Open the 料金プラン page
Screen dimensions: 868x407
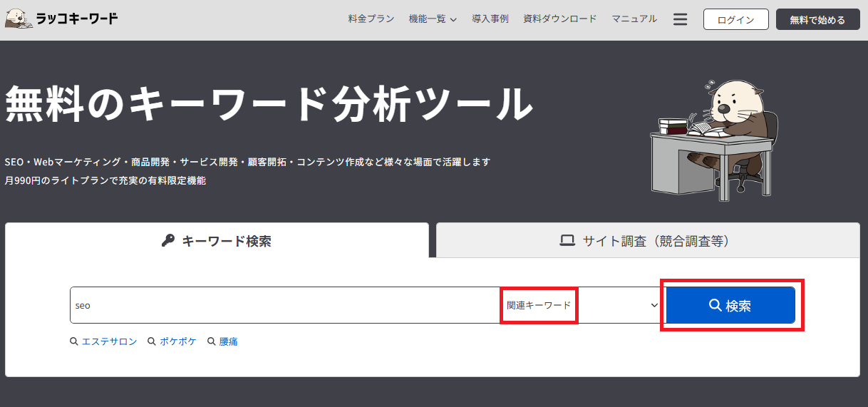pos(371,19)
